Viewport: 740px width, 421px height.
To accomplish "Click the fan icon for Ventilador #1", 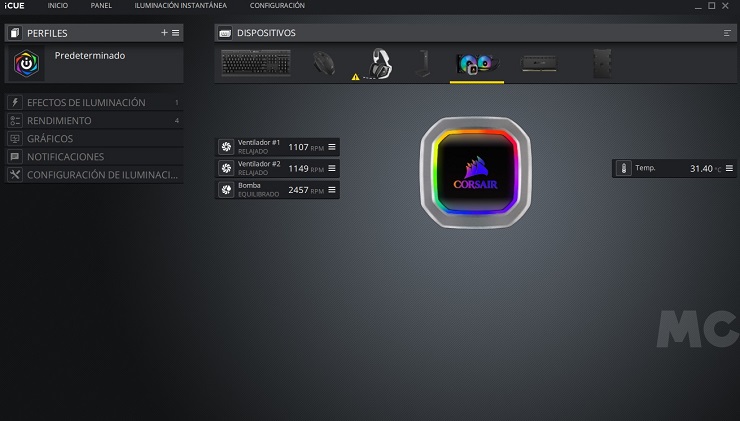I will tap(226, 147).
